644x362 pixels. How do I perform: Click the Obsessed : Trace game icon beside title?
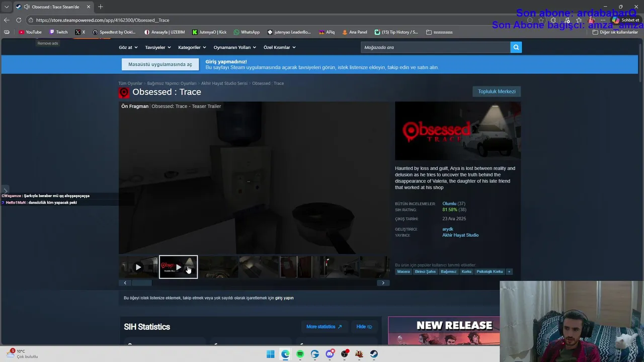point(124,93)
